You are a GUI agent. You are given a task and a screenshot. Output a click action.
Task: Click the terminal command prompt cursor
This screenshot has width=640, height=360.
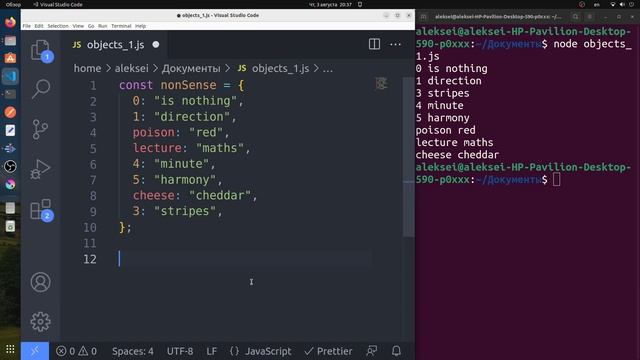[556, 179]
